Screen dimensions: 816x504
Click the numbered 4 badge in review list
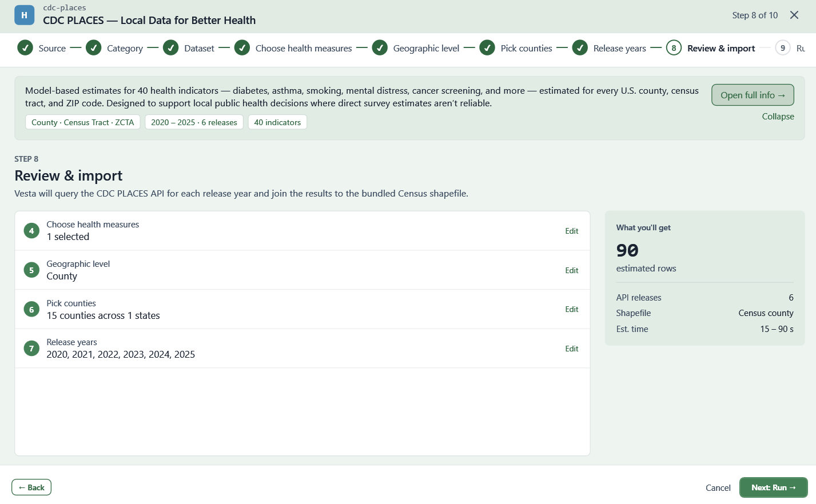coord(31,231)
